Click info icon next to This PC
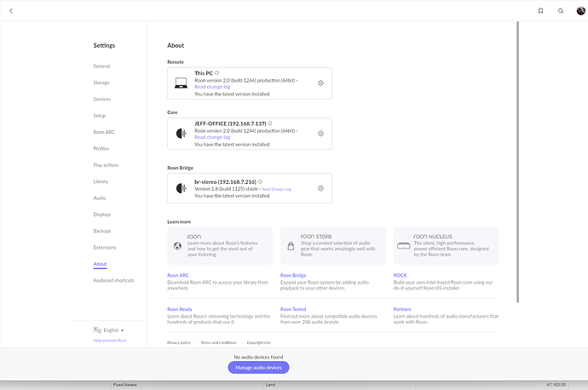Image resolution: width=588 pixels, height=390 pixels. click(217, 73)
